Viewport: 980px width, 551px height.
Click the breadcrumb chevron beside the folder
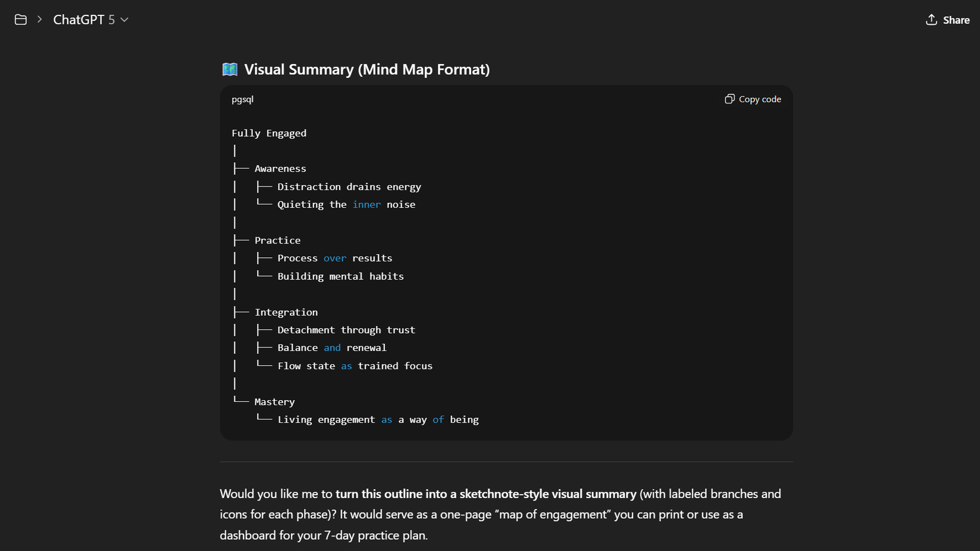(40, 20)
